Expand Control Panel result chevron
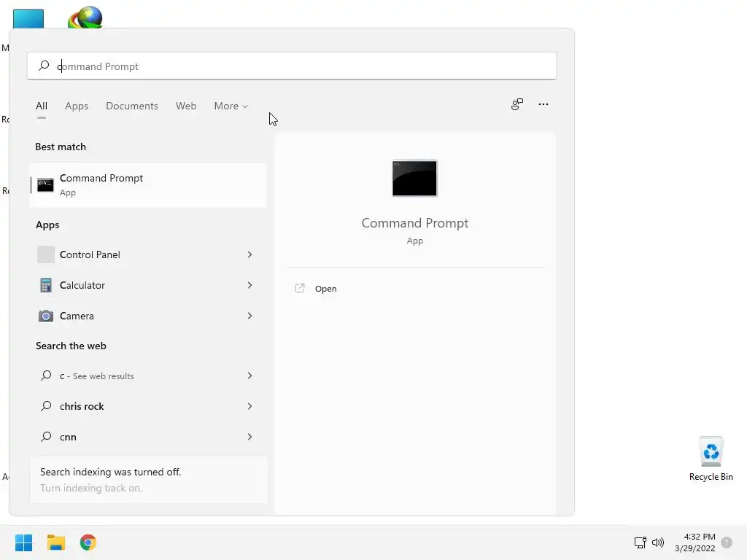 (x=249, y=254)
